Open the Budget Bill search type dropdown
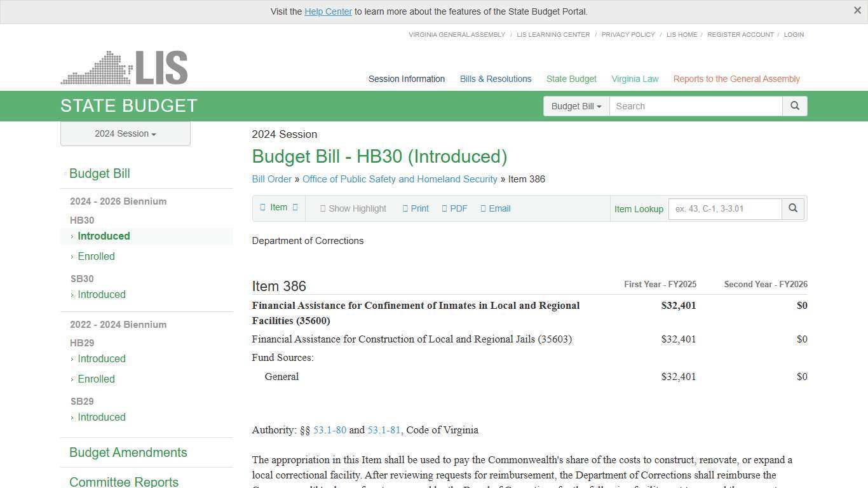 pyautogui.click(x=576, y=106)
